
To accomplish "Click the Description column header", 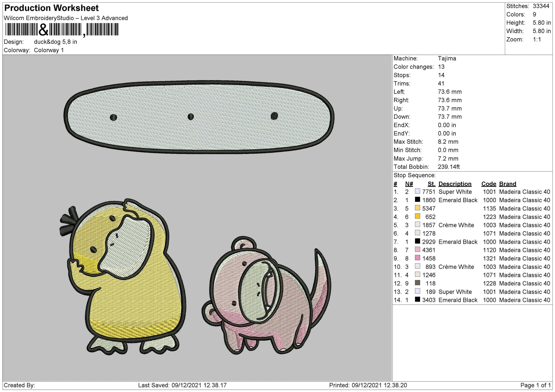I will point(455,184).
